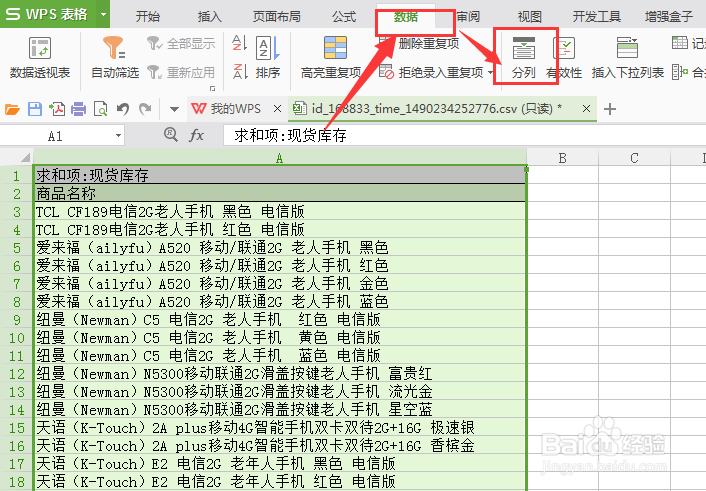Screen dimensions: 706x491
Task: Print the sheet with the printer icon
Action: 78,109
